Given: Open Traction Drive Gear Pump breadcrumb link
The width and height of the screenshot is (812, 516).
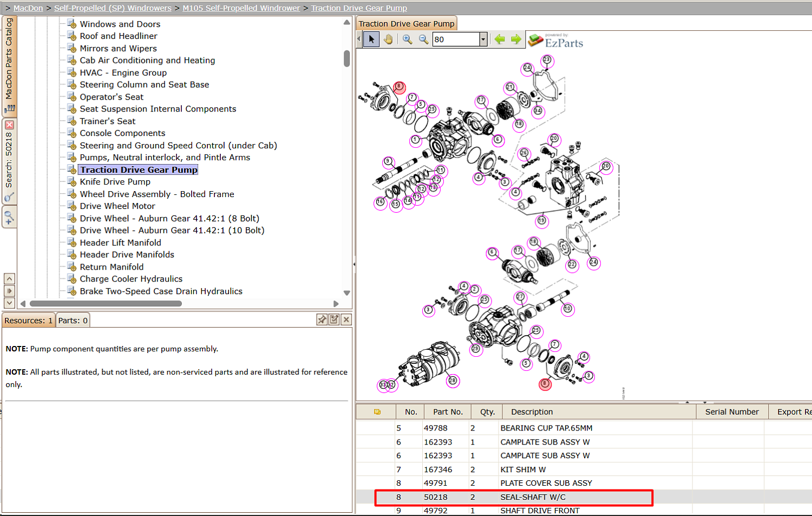Looking at the screenshot, I should pos(359,8).
